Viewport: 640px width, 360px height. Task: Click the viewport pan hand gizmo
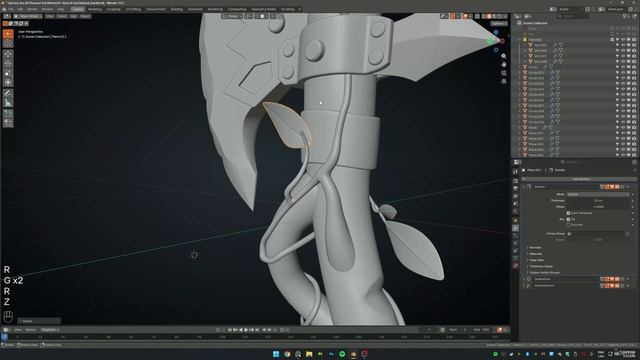[504, 64]
